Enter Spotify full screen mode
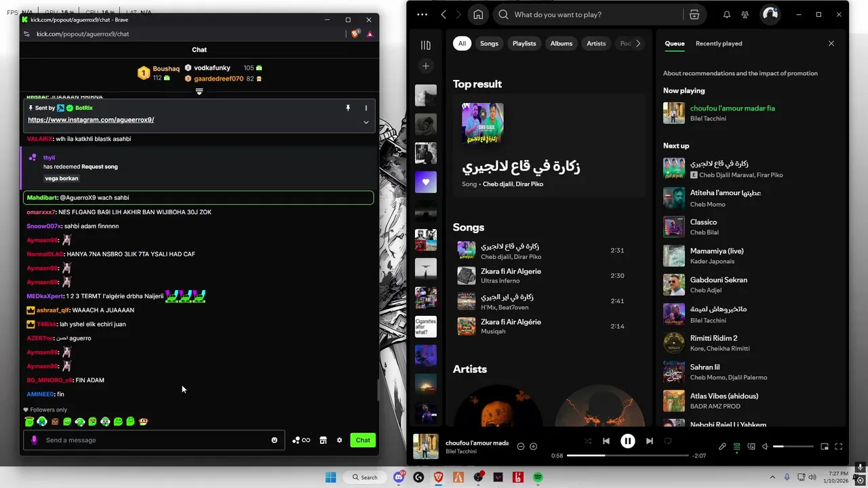This screenshot has width=868, height=488. tap(839, 447)
